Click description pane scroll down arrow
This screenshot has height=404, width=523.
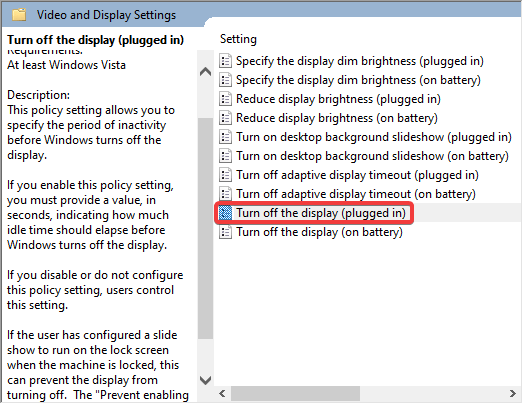205,380
